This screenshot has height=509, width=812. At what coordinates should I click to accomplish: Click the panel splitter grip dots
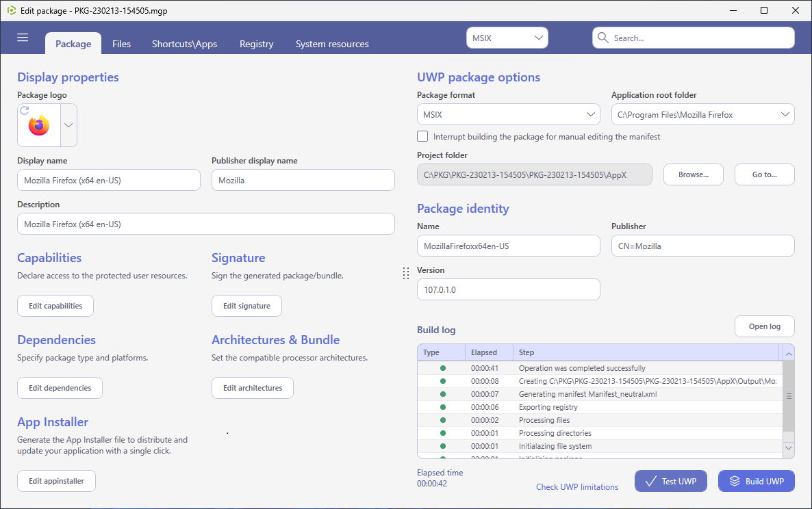[x=406, y=274]
